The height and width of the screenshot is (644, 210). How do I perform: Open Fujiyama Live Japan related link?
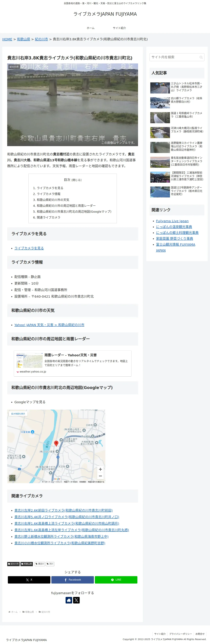pyautogui.click(x=172, y=221)
